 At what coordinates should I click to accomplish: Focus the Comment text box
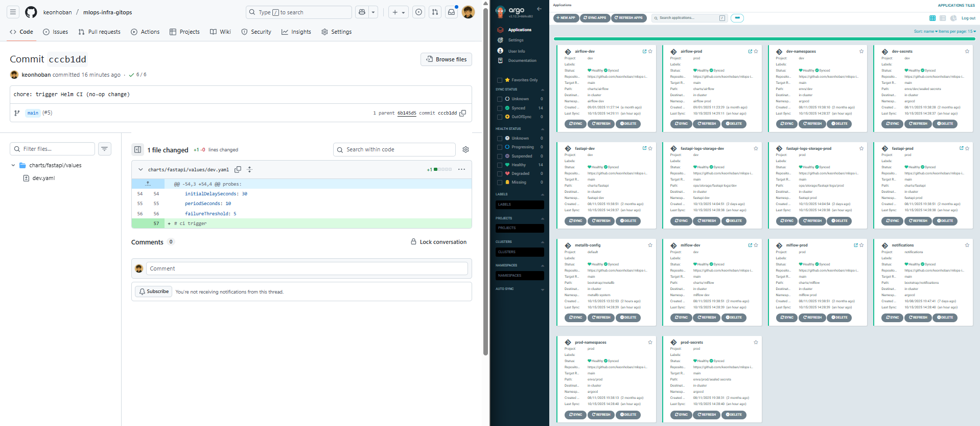click(x=307, y=268)
